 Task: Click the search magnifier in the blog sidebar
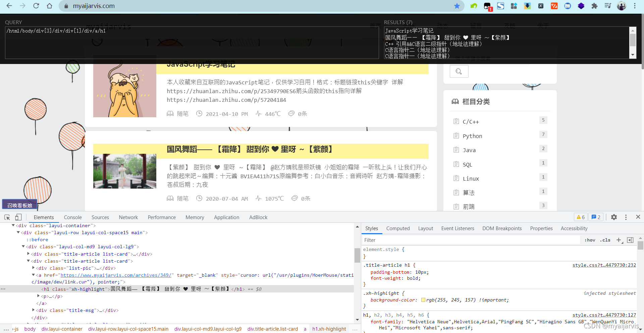[459, 71]
